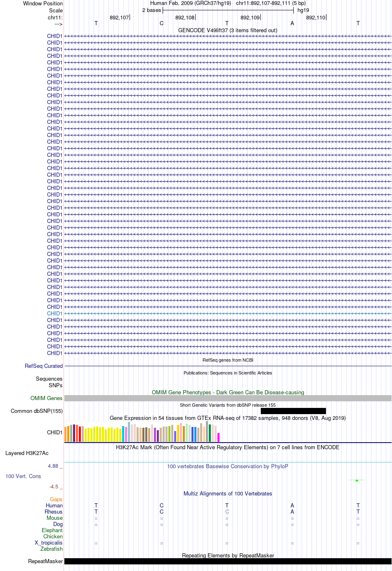Click the green PhyloP conservation marker
Screen dimensions: 392x571
tap(357, 480)
